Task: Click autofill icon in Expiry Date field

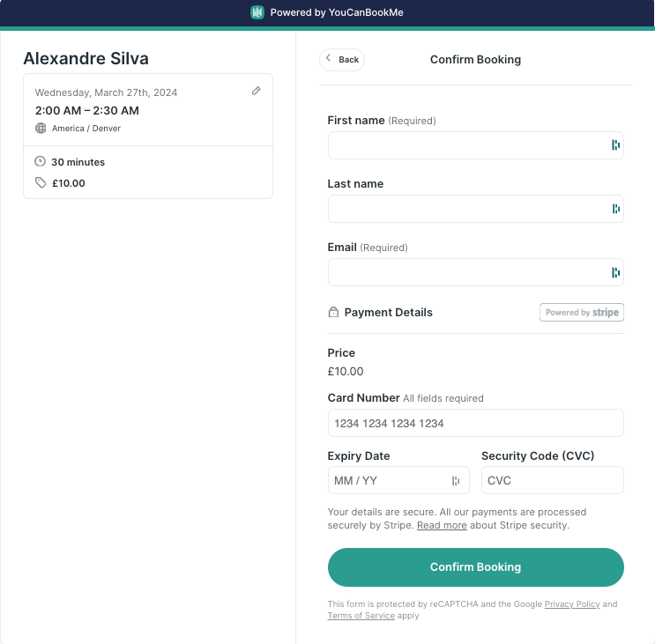Action: (x=456, y=480)
